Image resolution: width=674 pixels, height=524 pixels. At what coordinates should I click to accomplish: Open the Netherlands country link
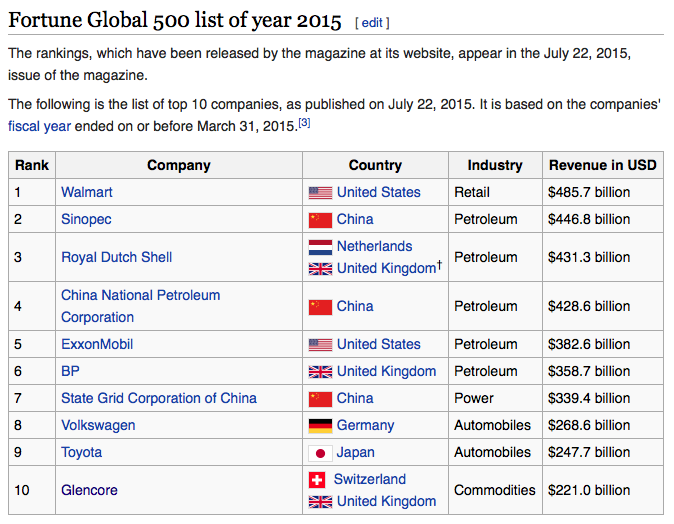pyautogui.click(x=374, y=246)
